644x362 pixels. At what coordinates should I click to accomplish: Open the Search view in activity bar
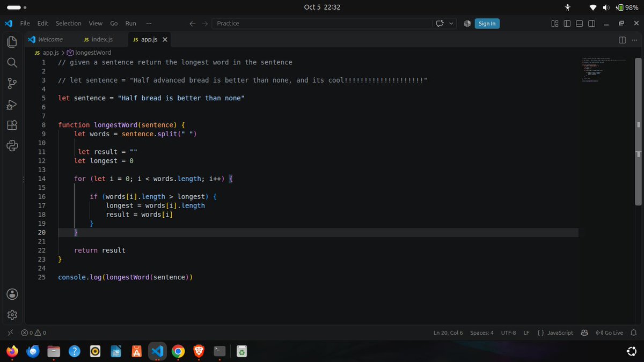point(12,63)
